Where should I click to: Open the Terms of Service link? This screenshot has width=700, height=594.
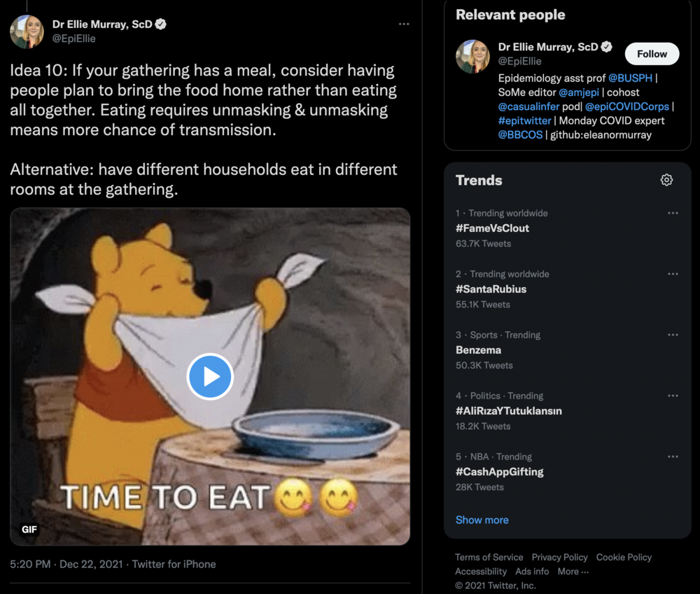pos(489,557)
